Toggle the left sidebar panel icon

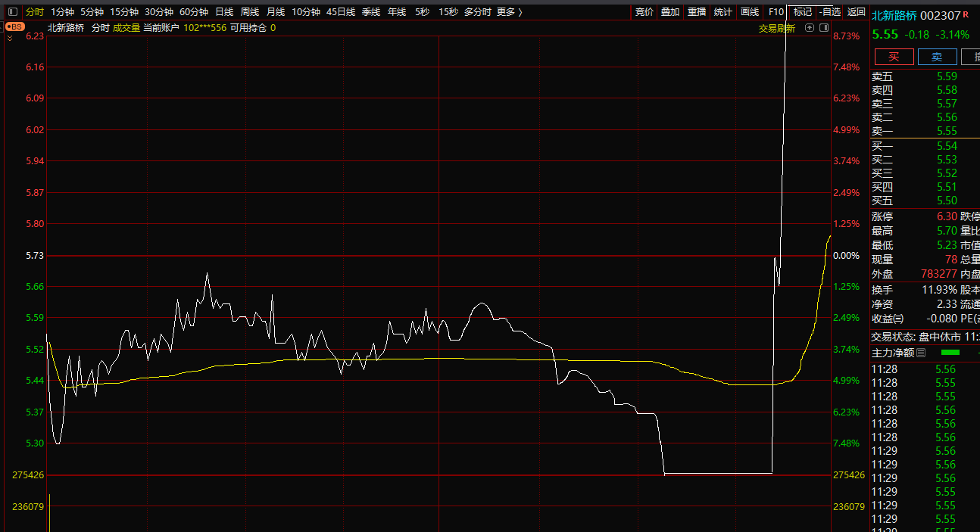[12, 12]
